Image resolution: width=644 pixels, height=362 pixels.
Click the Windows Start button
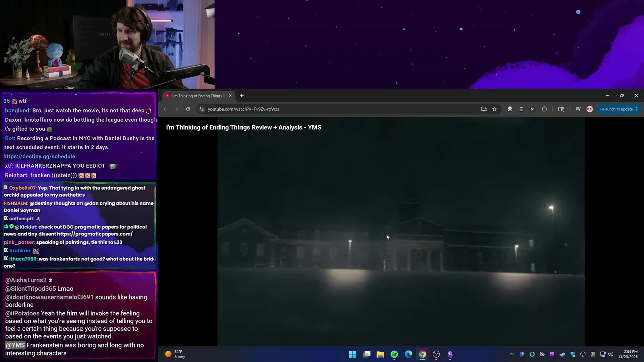353,354
